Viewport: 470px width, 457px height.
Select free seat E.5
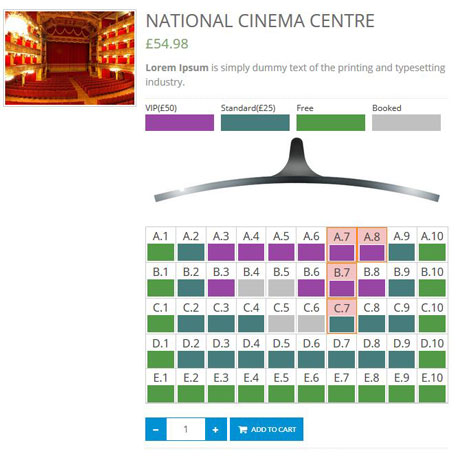point(281,386)
